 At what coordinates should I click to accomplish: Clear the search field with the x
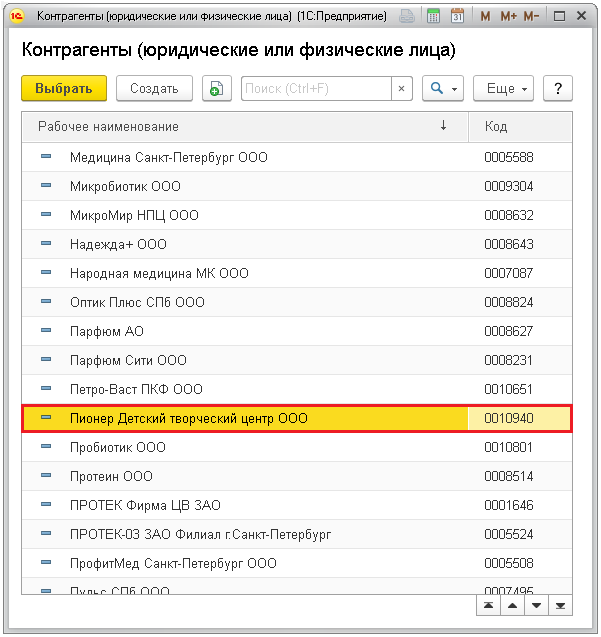tap(402, 89)
